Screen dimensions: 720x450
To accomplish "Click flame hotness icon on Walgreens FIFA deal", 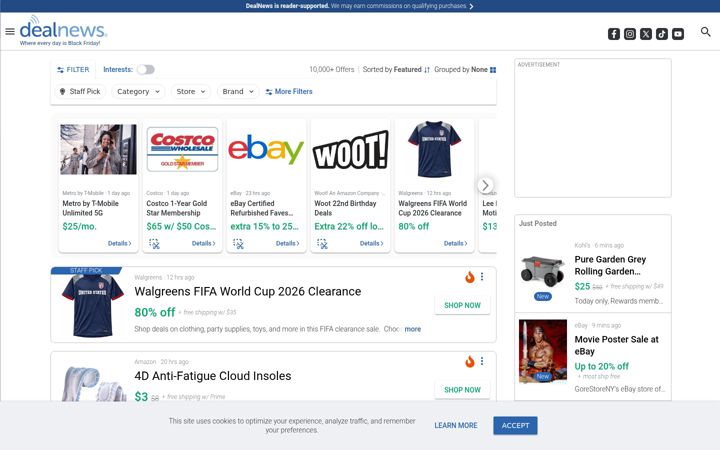I will tap(469, 277).
